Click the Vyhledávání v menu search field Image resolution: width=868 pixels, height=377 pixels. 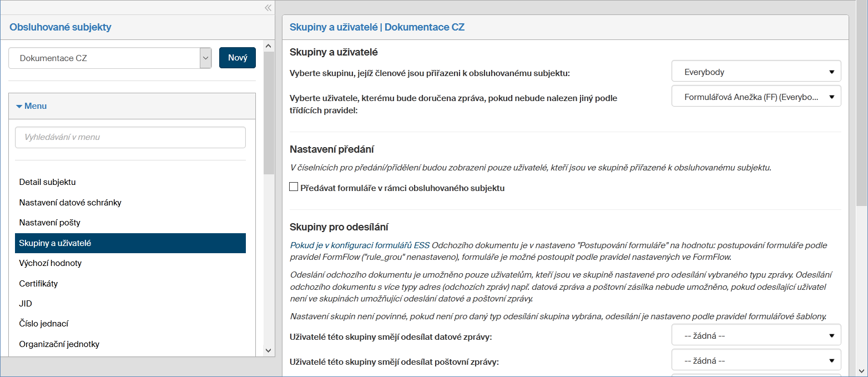tap(130, 137)
